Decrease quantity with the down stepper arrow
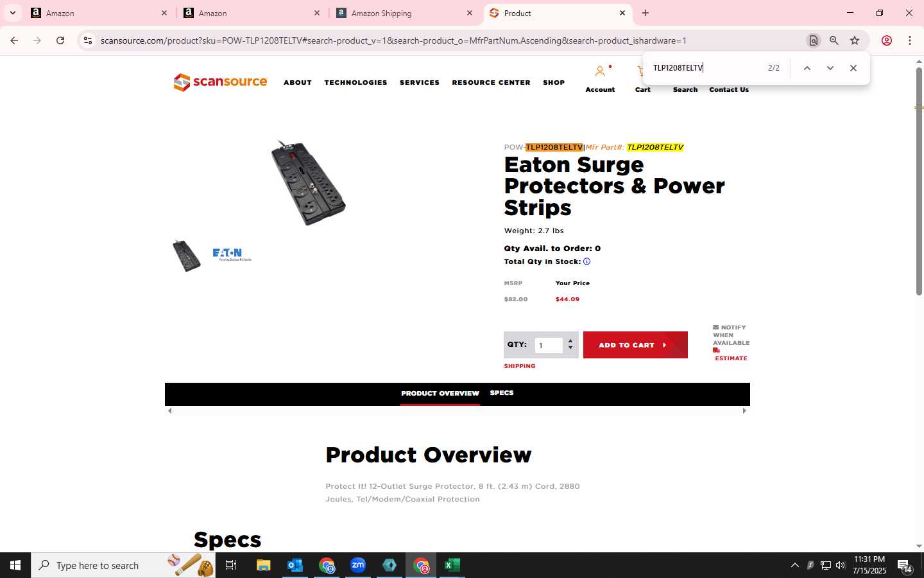Screen dimensions: 924x578 [570, 348]
